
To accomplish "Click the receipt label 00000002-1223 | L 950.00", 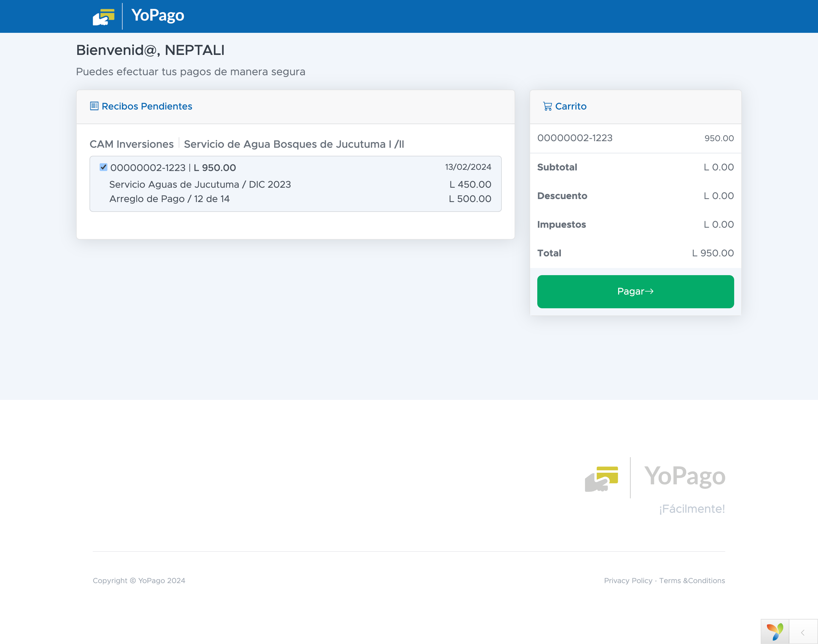I will pos(173,168).
